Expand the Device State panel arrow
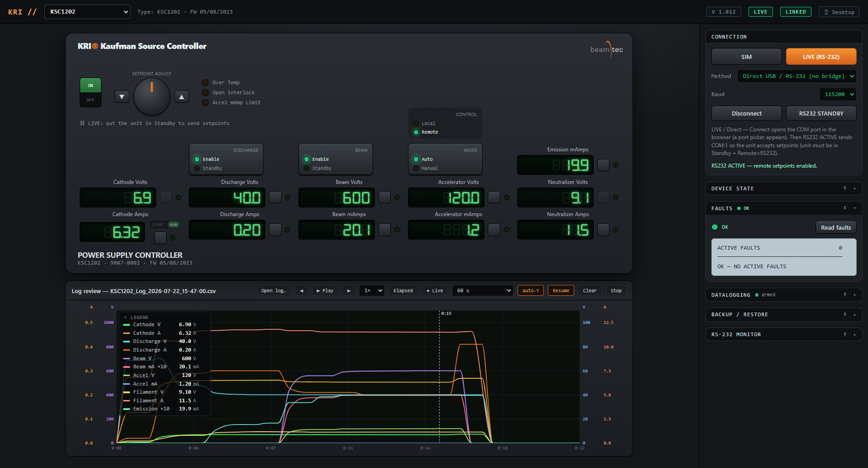 pos(855,188)
